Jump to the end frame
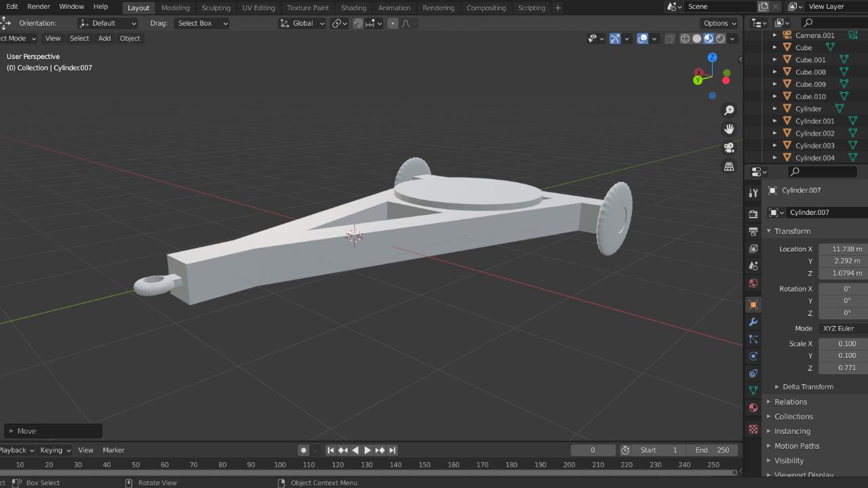 tap(392, 450)
